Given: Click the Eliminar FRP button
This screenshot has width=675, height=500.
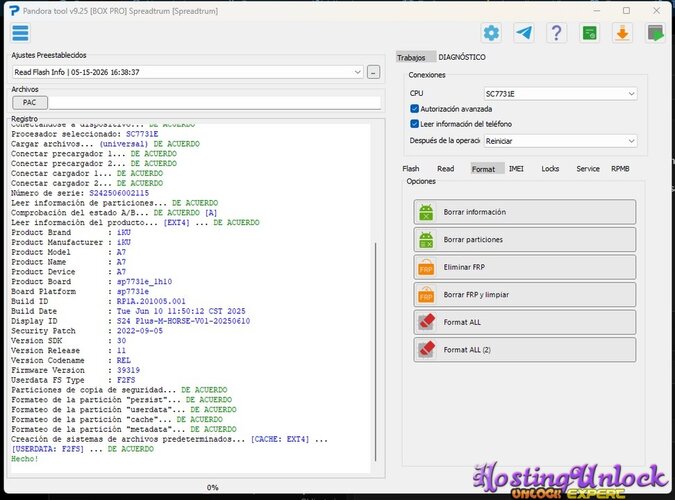Looking at the screenshot, I should (525, 267).
